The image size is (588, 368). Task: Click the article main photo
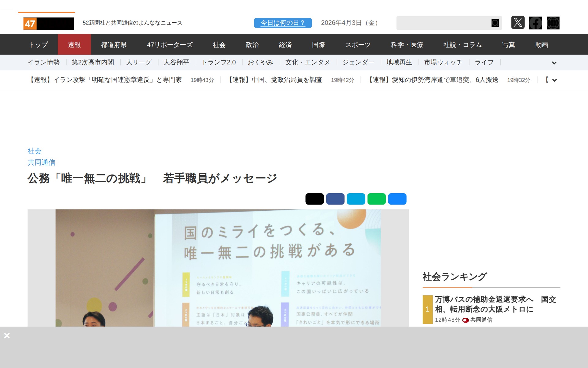(218, 267)
